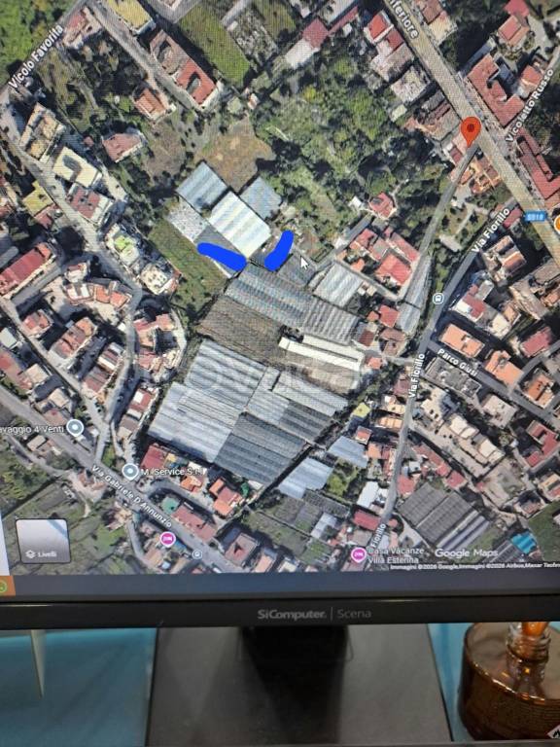Select the M. Service S.r.l. place marker icon

tap(130, 472)
